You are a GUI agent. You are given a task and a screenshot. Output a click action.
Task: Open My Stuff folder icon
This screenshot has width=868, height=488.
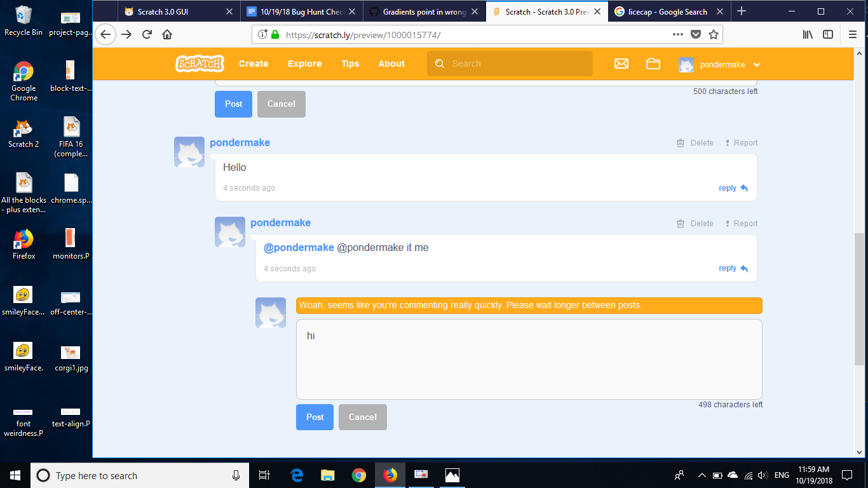pyautogui.click(x=653, y=64)
